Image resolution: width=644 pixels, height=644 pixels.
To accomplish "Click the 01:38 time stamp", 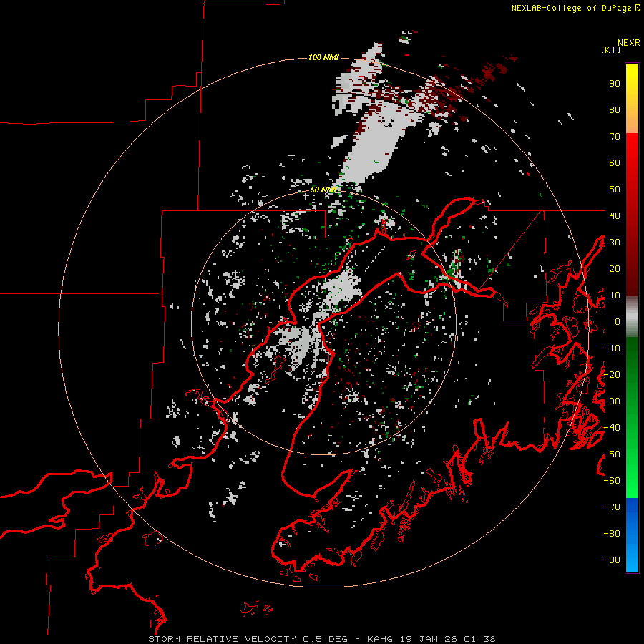I will 479,639.
